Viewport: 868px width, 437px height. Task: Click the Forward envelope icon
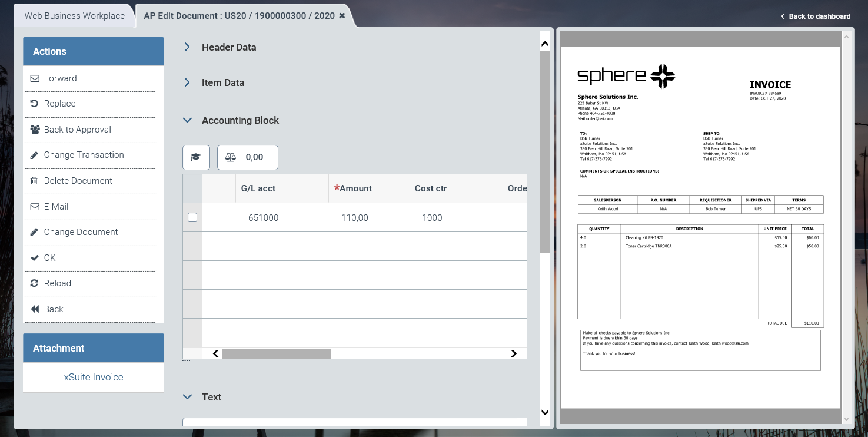(34, 78)
